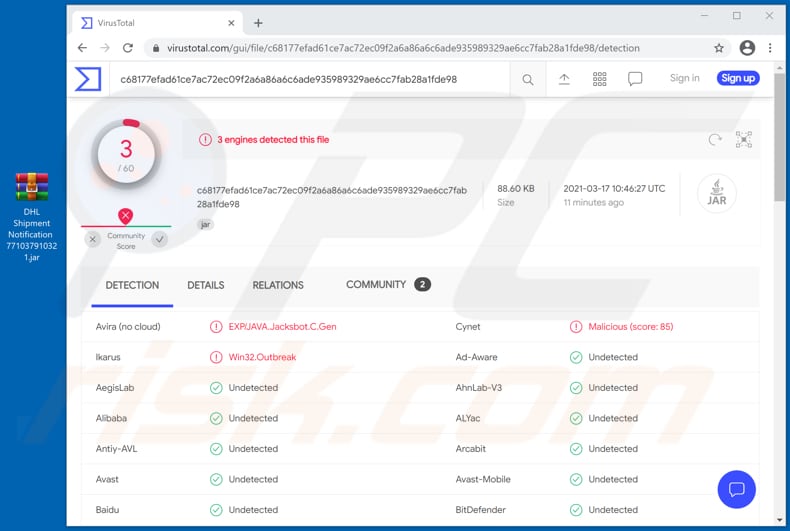Image resolution: width=790 pixels, height=531 pixels.
Task: Click the Cynet malicious alert icon
Action: pyautogui.click(x=576, y=327)
